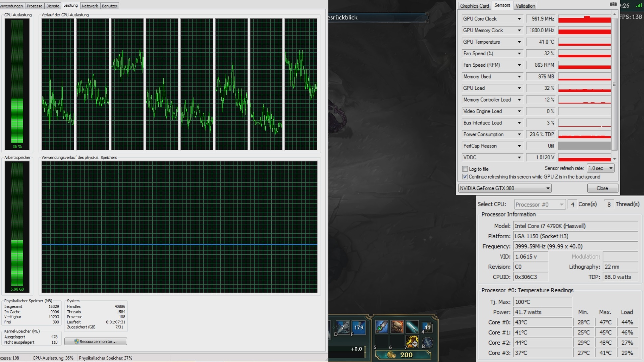Click the GPU-Z sensors list scrollbar
Screen dimensions: 644x362
[x=614, y=84]
